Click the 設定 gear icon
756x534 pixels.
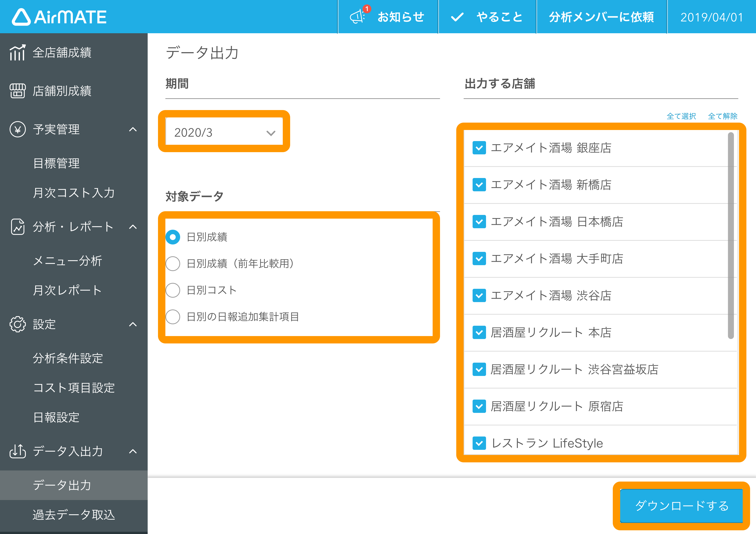[17, 324]
